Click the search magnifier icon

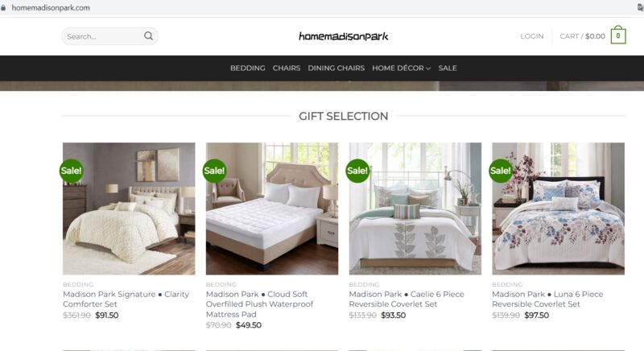click(x=148, y=36)
